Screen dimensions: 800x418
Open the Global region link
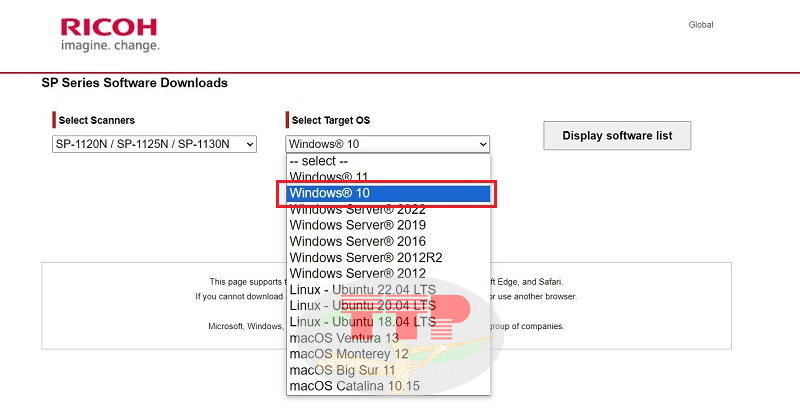coord(701,24)
